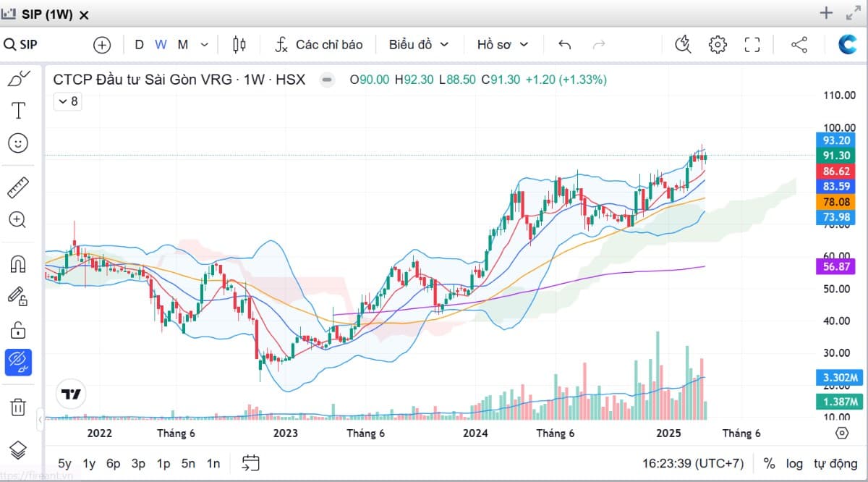This screenshot has width=868, height=482.
Task: Open the Hồ sơ dropdown menu
Action: pos(503,45)
